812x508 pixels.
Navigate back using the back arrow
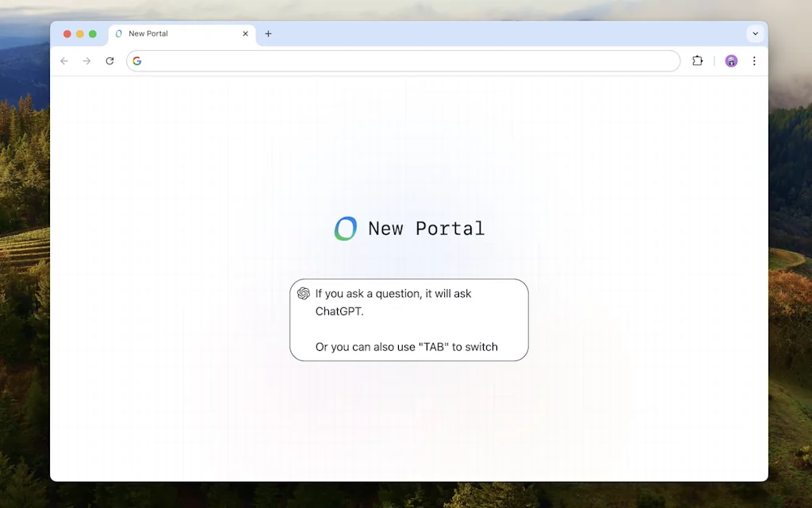[x=64, y=60]
